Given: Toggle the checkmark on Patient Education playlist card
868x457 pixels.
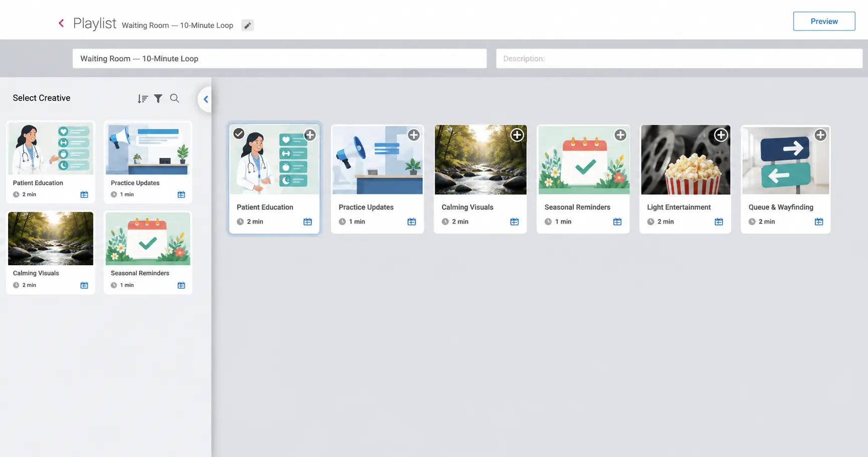Looking at the screenshot, I should pyautogui.click(x=239, y=134).
